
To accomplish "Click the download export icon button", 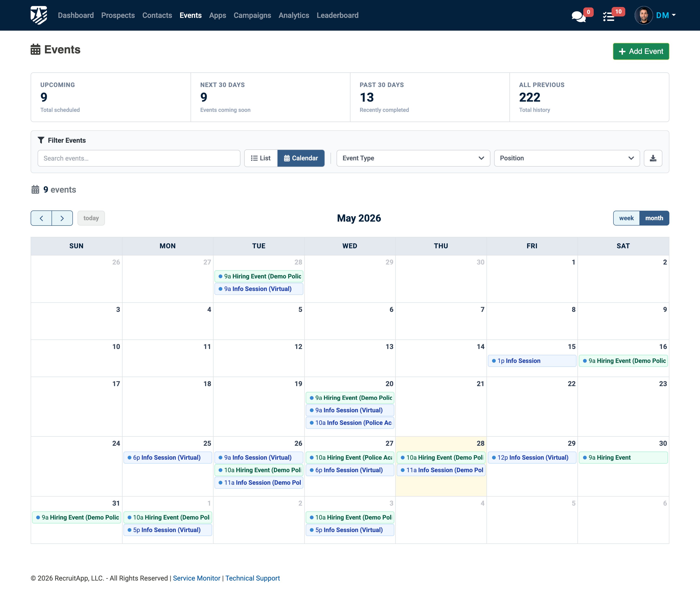I will coord(653,158).
